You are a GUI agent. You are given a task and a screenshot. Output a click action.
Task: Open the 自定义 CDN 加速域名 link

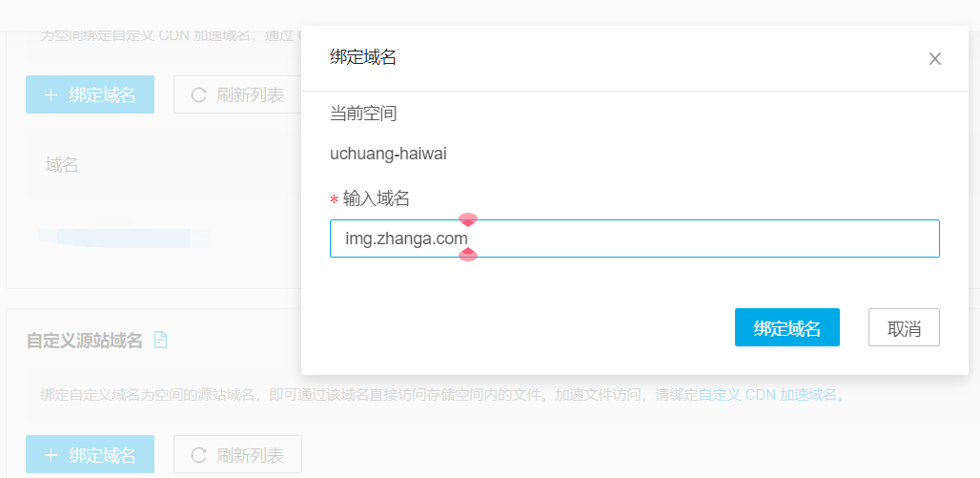pyautogui.click(x=770, y=394)
